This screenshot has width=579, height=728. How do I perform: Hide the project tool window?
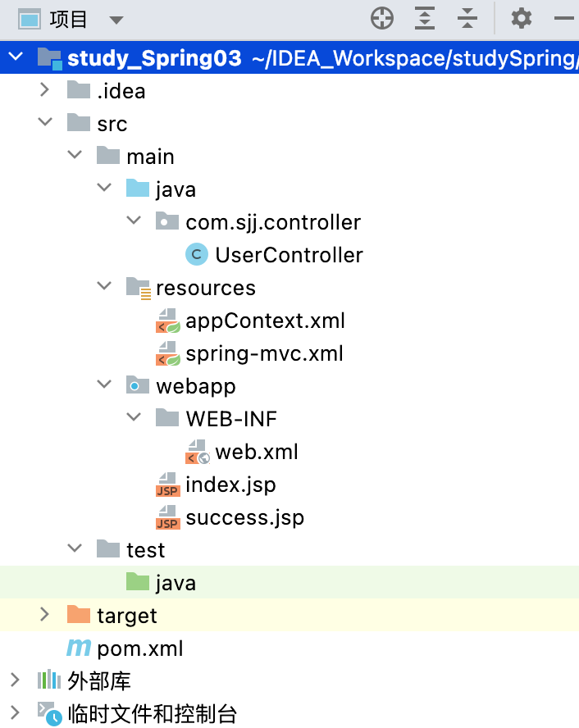[565, 19]
